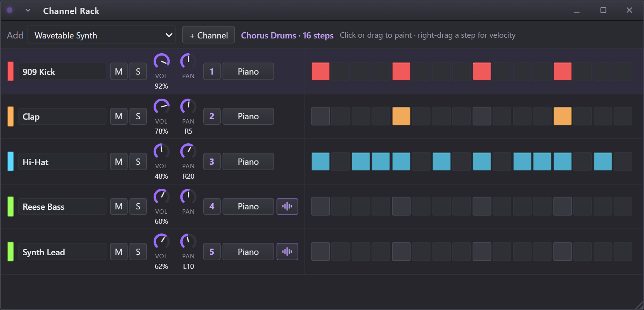Image resolution: width=644 pixels, height=310 pixels.
Task: Mute the 909 Kick channel
Action: [119, 71]
